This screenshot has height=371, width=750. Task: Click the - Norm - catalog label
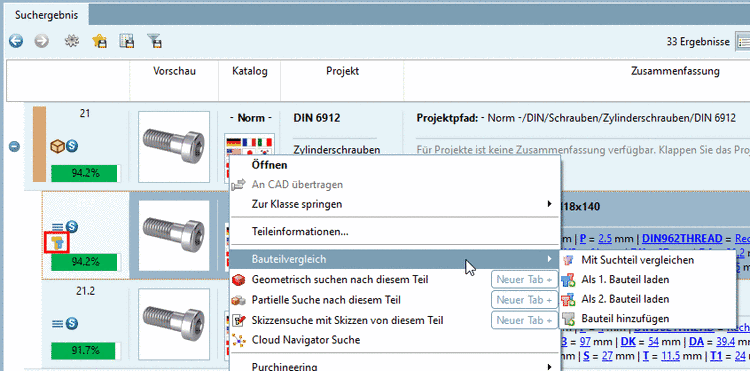click(251, 118)
